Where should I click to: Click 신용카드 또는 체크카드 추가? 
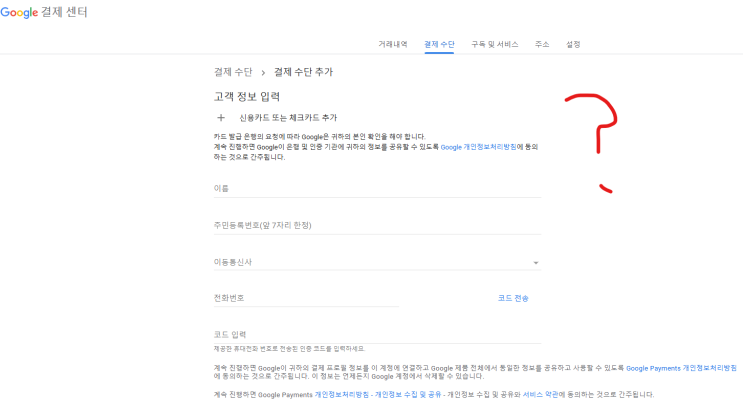(x=288, y=118)
